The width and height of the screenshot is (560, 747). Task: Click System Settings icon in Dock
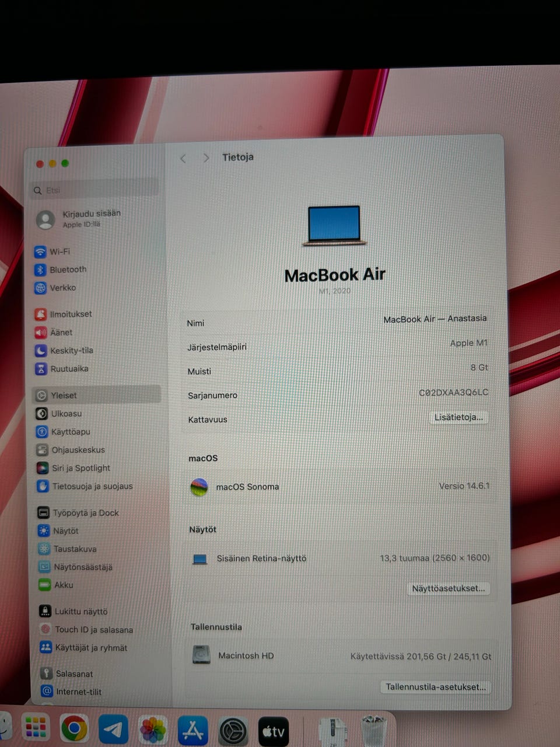click(x=233, y=731)
